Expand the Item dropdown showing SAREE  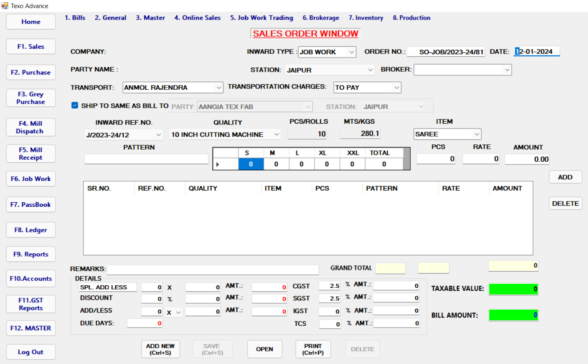476,134
